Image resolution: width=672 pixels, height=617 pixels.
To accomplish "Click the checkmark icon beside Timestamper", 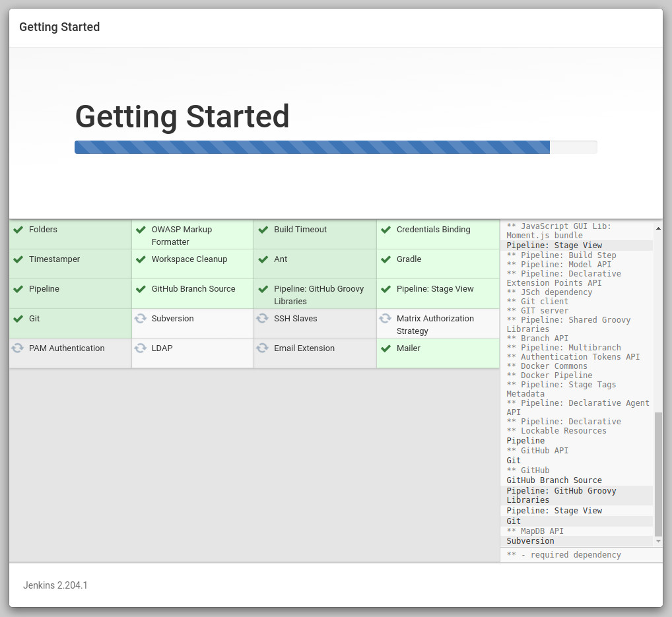I will click(x=18, y=259).
